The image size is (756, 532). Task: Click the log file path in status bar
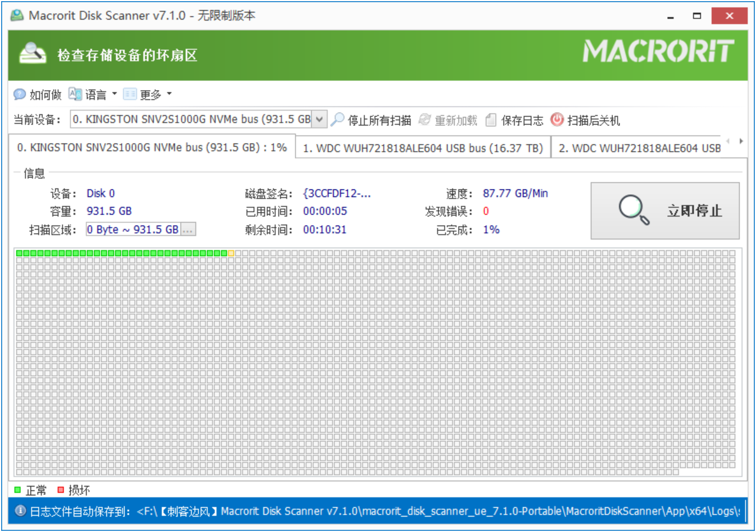[438, 511]
